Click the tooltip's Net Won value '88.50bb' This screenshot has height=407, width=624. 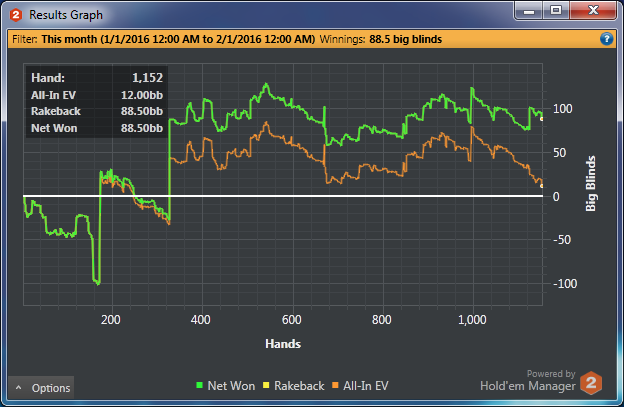[142, 128]
